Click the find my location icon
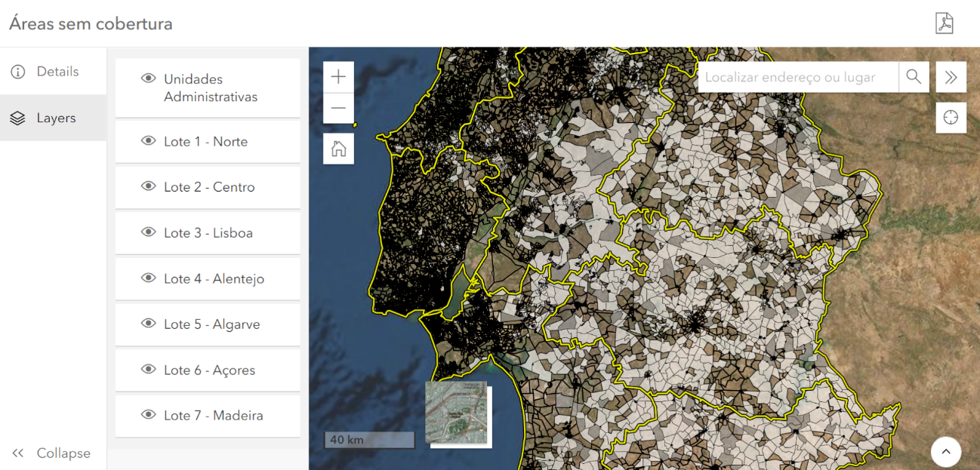 coord(951,117)
